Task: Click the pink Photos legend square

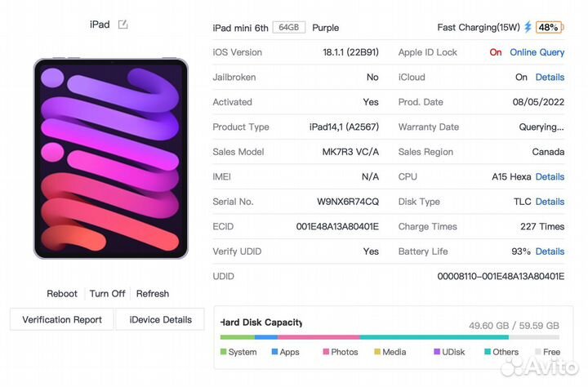Action: tap(326, 352)
